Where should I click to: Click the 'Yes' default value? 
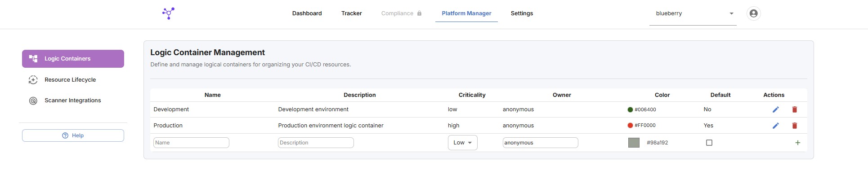click(708, 126)
